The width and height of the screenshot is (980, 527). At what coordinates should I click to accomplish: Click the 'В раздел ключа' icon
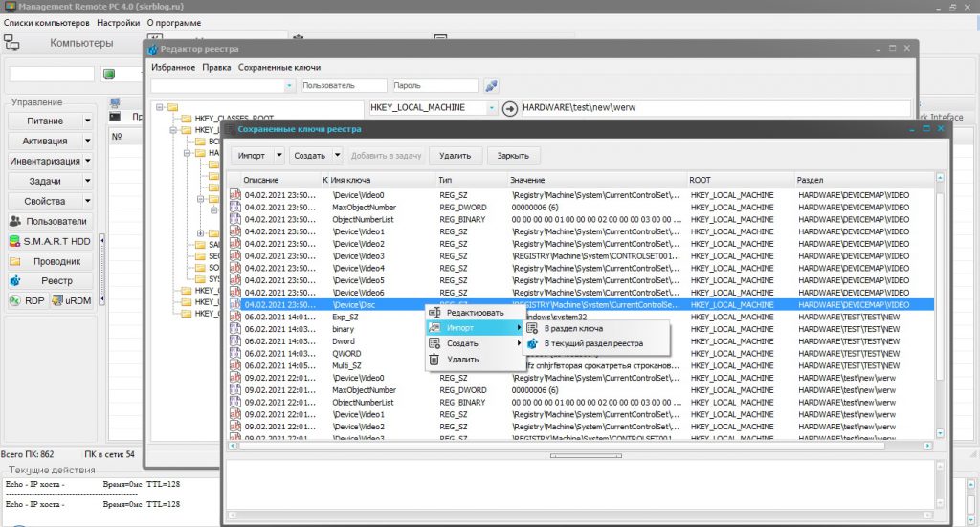coord(532,328)
